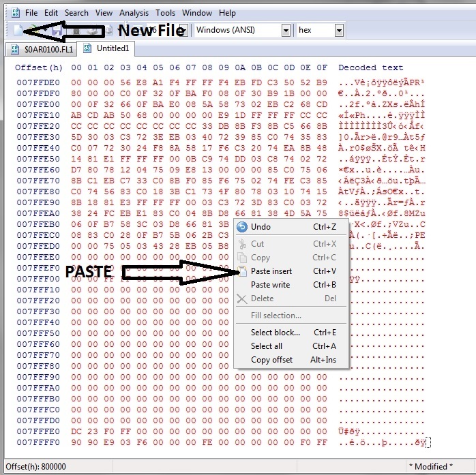
Task: Click byte D7 in row 007FFE60
Action: [x=76, y=170]
